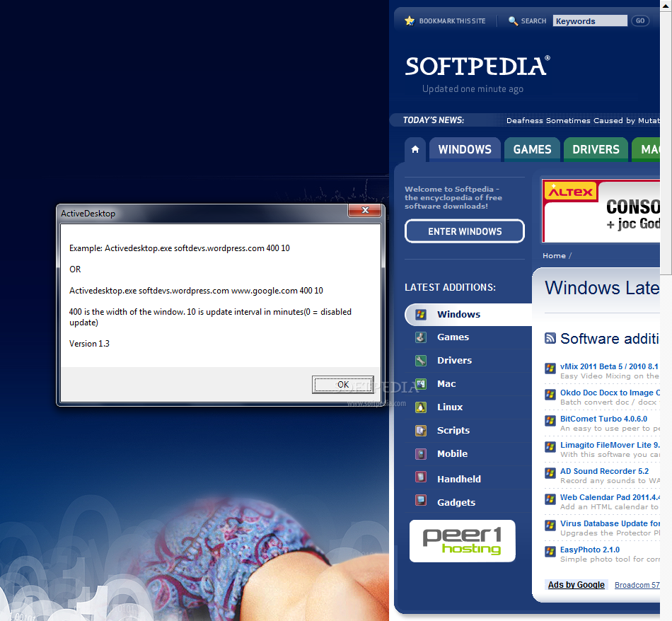Select Drivers in Latest Additions
672x621 pixels.
click(x=454, y=361)
